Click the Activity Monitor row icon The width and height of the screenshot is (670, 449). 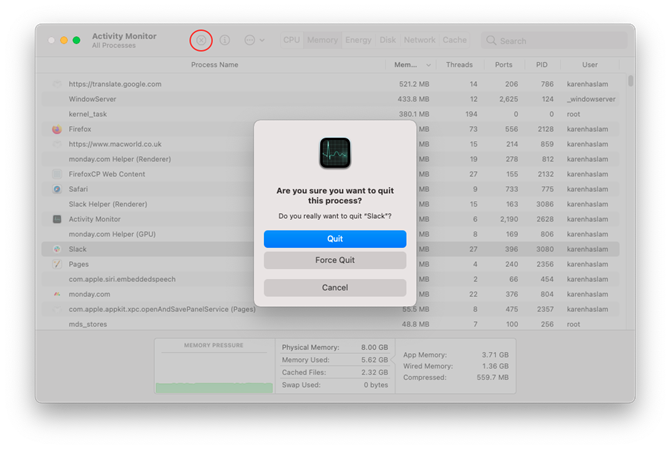pos(57,219)
